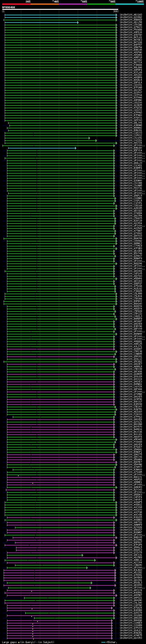Click UniRef100_Q1HR85 label
The height and width of the screenshot is (644, 146).
click(x=131, y=374)
